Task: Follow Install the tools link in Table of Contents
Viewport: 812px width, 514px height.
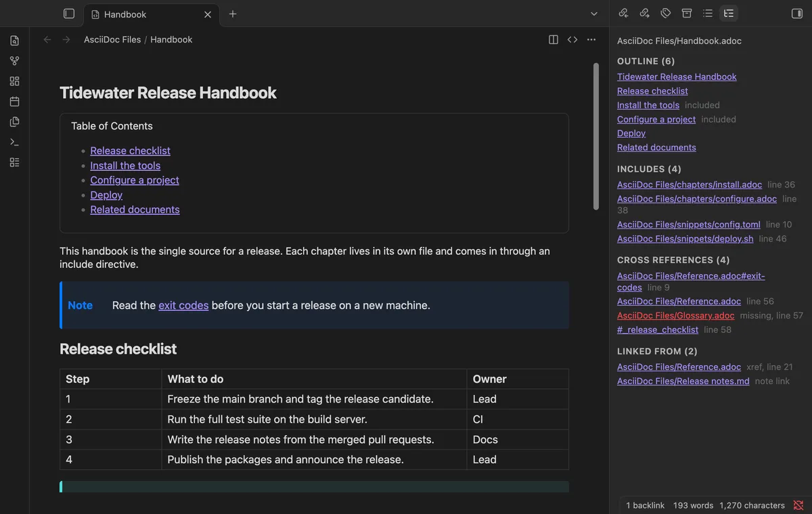Action: 125,166
